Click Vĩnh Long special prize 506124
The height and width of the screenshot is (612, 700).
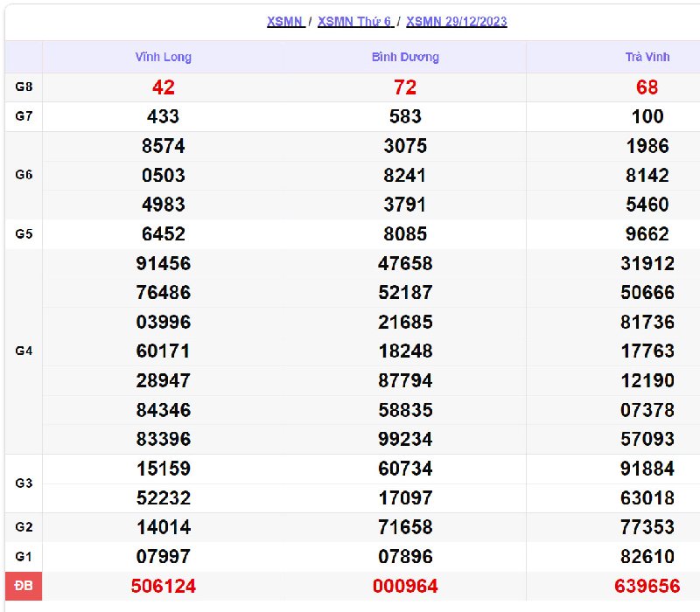click(163, 586)
